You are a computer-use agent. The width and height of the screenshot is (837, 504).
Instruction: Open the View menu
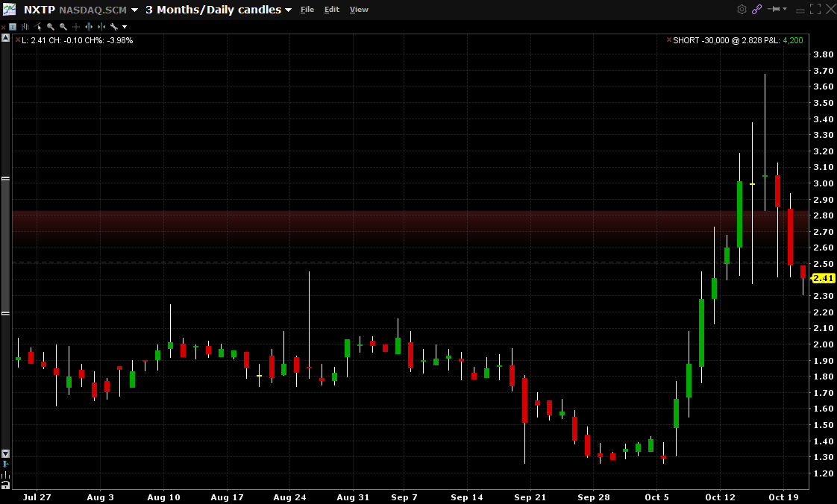coord(359,10)
